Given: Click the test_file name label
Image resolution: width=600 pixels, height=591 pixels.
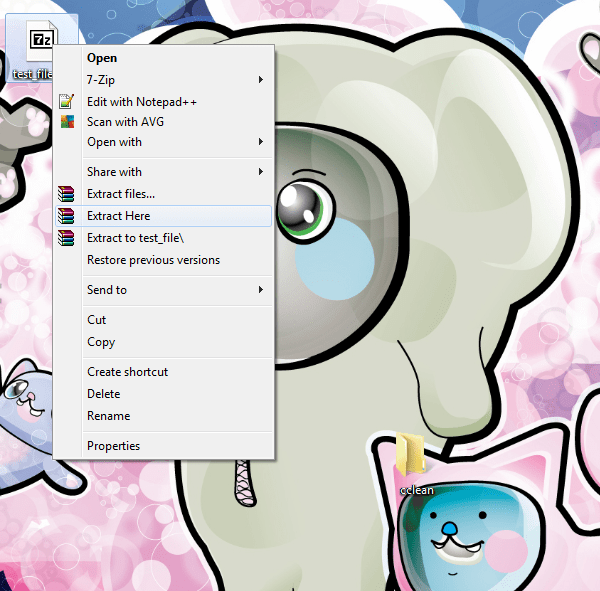Looking at the screenshot, I should pyautogui.click(x=32, y=74).
